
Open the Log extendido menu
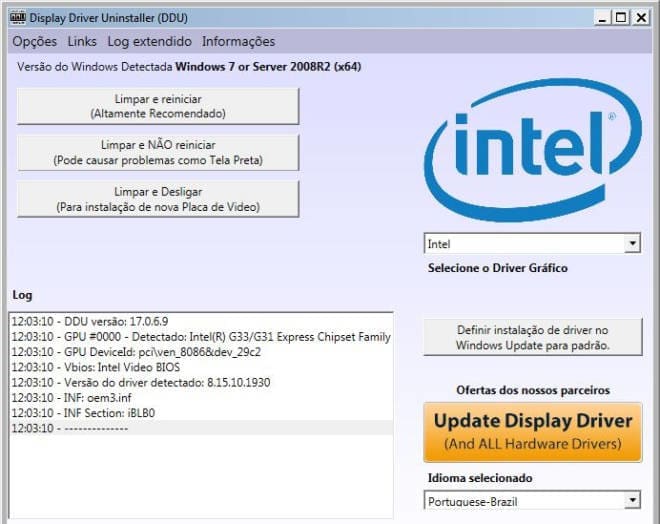pyautogui.click(x=149, y=41)
